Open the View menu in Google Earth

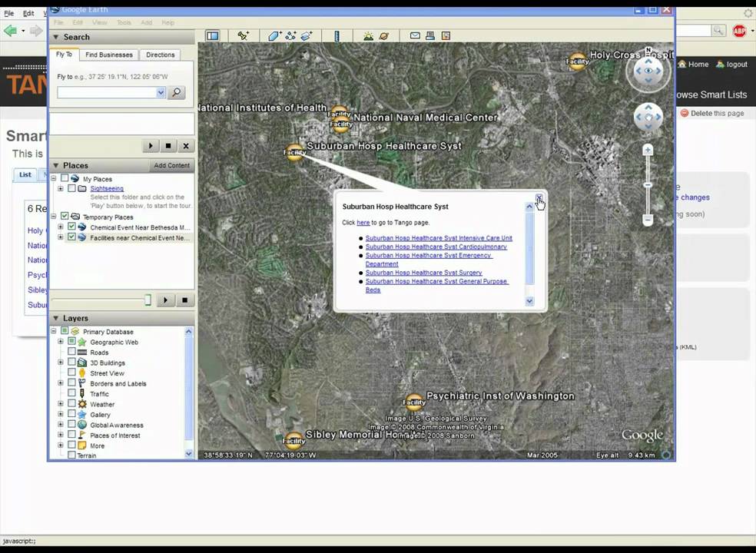(x=100, y=23)
